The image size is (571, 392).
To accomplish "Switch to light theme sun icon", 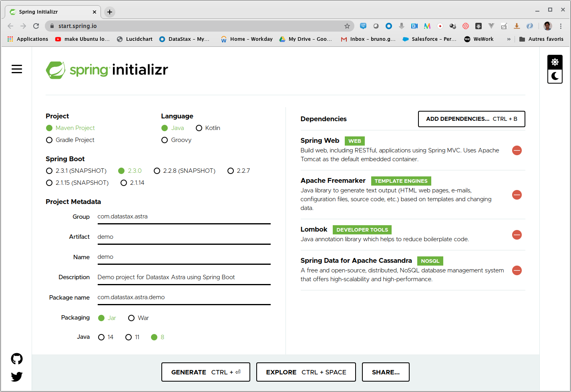I will [x=555, y=62].
